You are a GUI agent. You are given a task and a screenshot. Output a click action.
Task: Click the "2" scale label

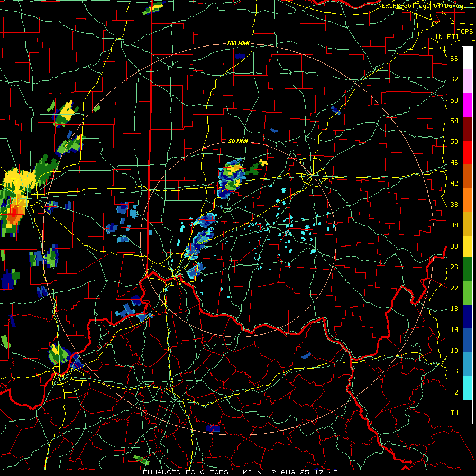point(456,392)
